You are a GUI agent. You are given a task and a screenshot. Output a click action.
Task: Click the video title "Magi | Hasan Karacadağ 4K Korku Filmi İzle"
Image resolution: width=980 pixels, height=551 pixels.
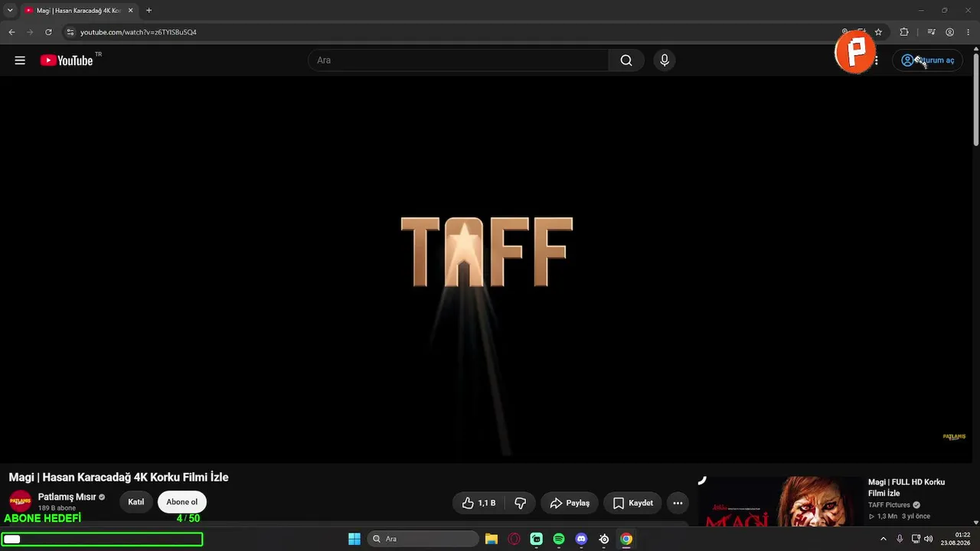[119, 478]
